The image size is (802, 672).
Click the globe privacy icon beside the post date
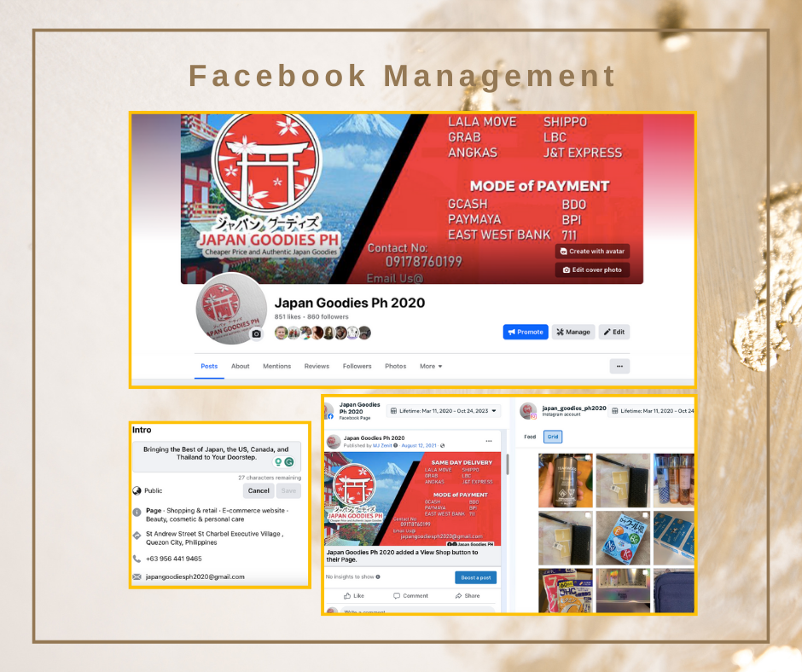tap(443, 445)
